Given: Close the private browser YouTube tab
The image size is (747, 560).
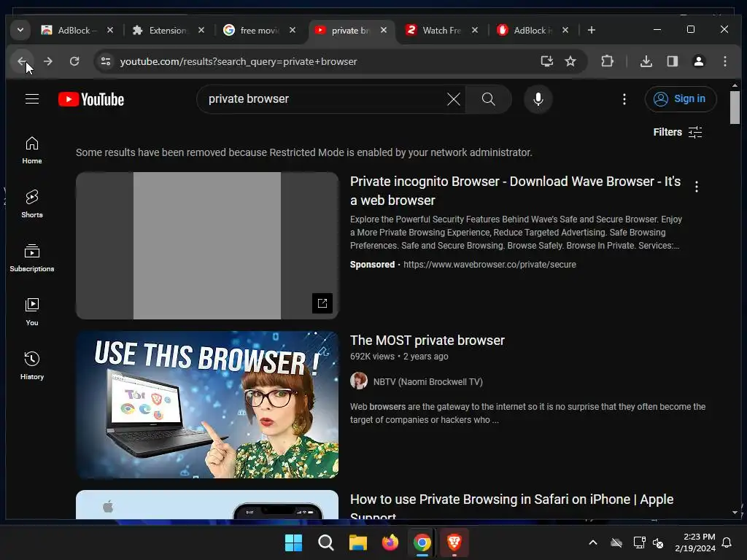Looking at the screenshot, I should 384,30.
